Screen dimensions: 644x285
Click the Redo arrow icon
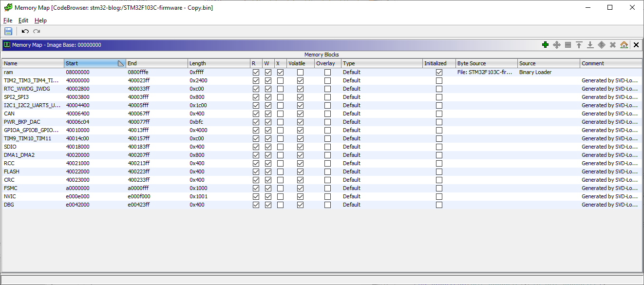(x=37, y=31)
